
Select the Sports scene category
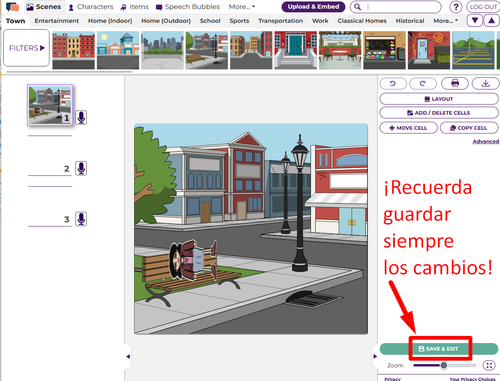pyautogui.click(x=239, y=21)
